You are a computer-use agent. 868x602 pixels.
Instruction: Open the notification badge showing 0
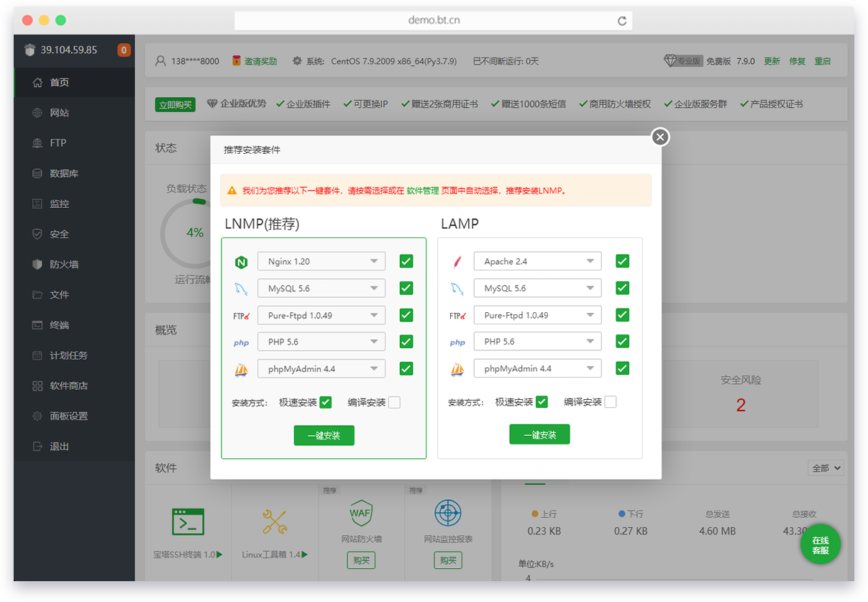click(x=124, y=50)
